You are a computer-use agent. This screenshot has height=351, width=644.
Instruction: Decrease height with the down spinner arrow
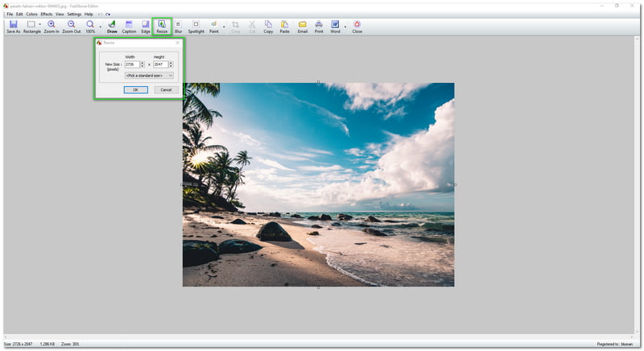tap(171, 66)
